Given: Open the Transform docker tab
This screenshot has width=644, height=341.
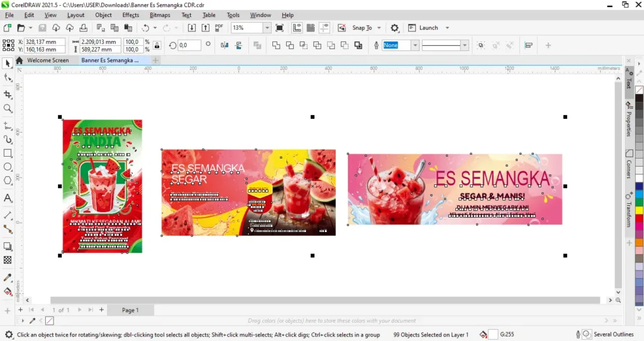Looking at the screenshot, I should (x=629, y=210).
